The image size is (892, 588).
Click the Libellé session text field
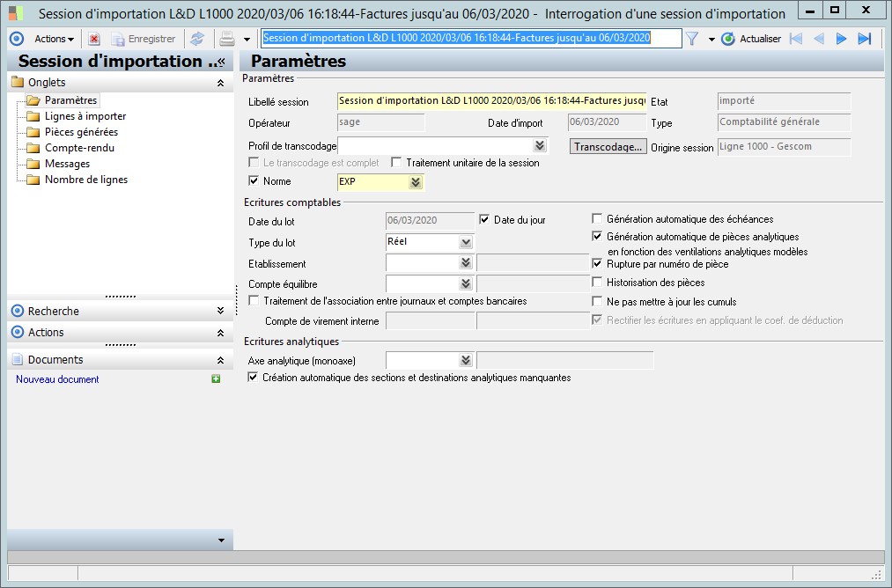491,100
